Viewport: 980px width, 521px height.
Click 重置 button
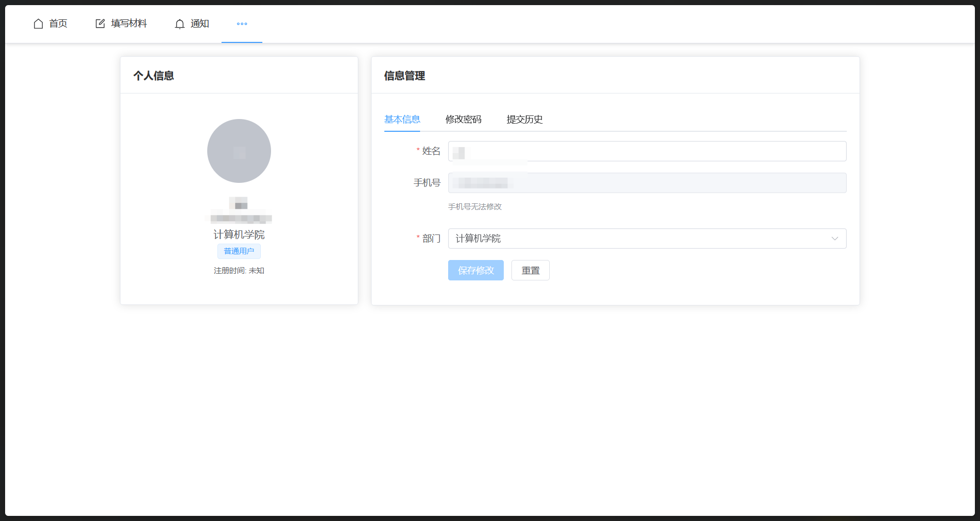(530, 270)
